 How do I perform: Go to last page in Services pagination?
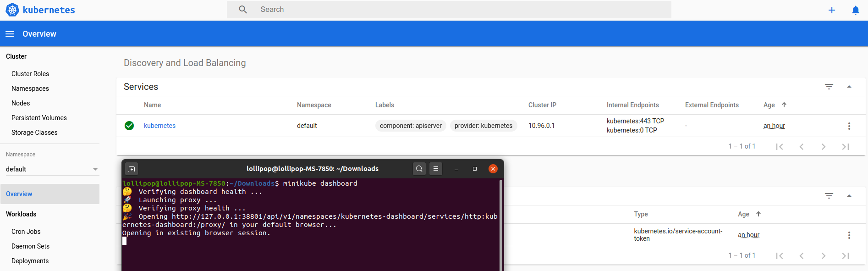coord(846,146)
